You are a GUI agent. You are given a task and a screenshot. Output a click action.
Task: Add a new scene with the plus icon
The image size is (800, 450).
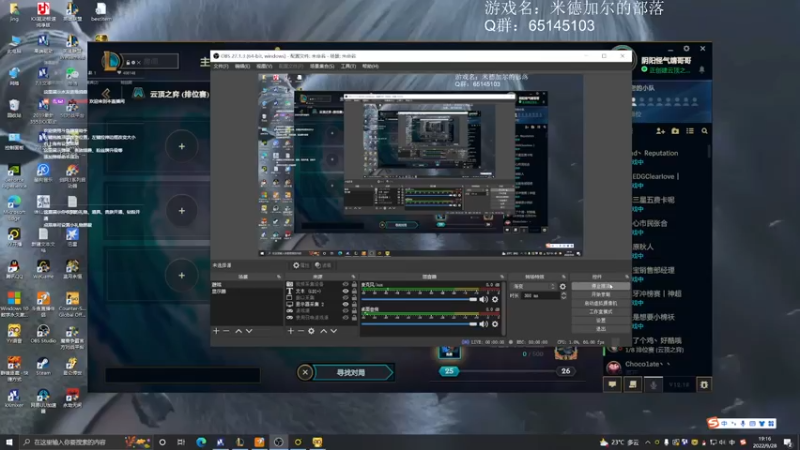216,331
